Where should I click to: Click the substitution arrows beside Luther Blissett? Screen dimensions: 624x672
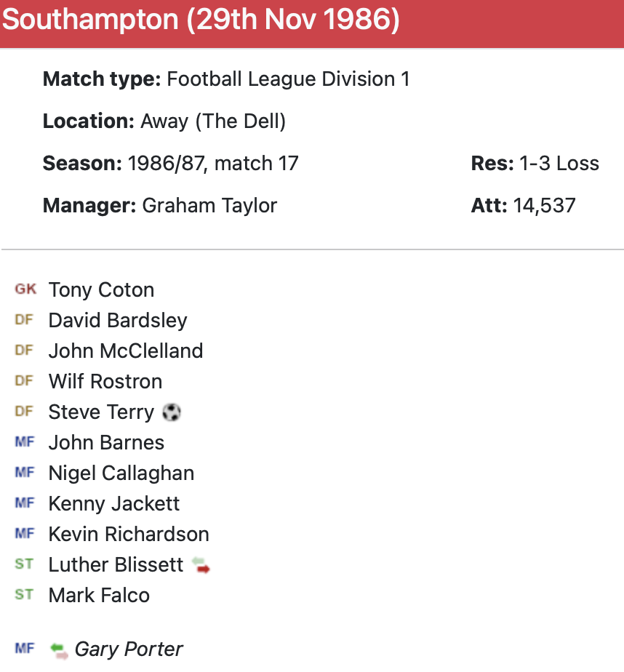tap(201, 565)
